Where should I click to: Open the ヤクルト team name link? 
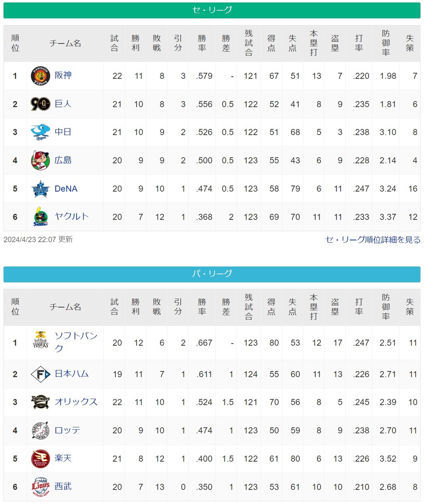72,216
